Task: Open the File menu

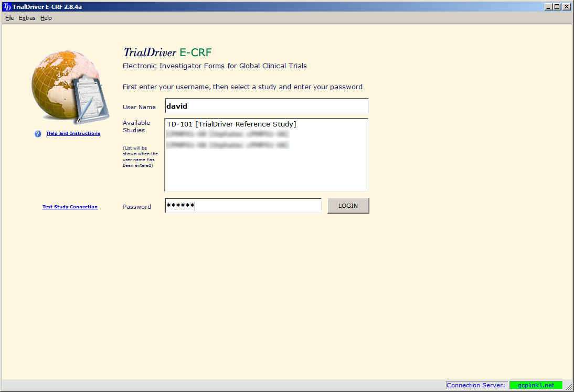Action: (9, 18)
